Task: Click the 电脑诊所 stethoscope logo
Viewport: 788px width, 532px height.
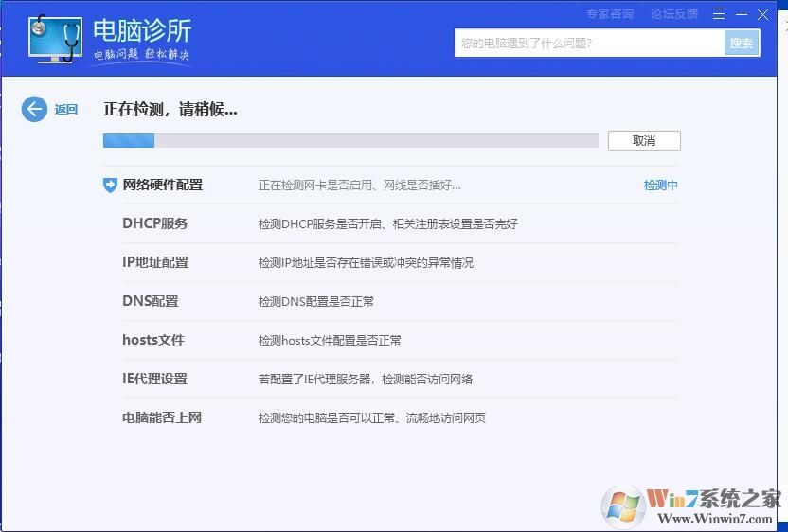Action: click(55, 40)
